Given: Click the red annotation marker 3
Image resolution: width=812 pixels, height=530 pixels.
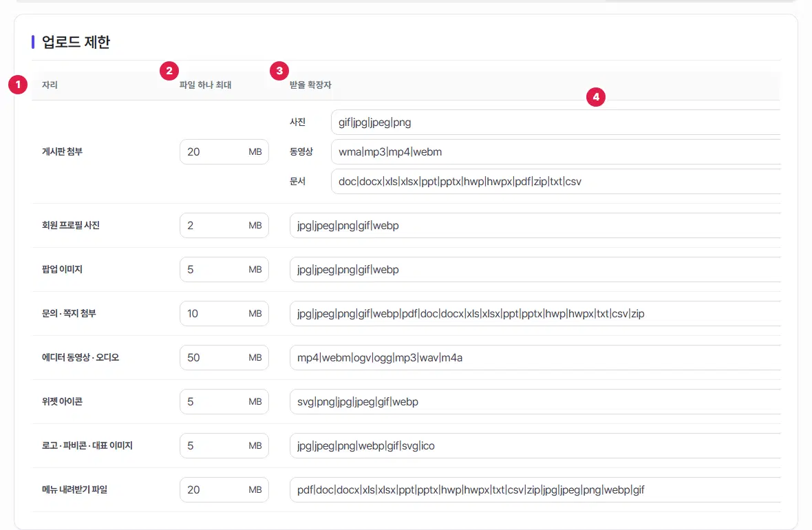Looking at the screenshot, I should tap(279, 70).
